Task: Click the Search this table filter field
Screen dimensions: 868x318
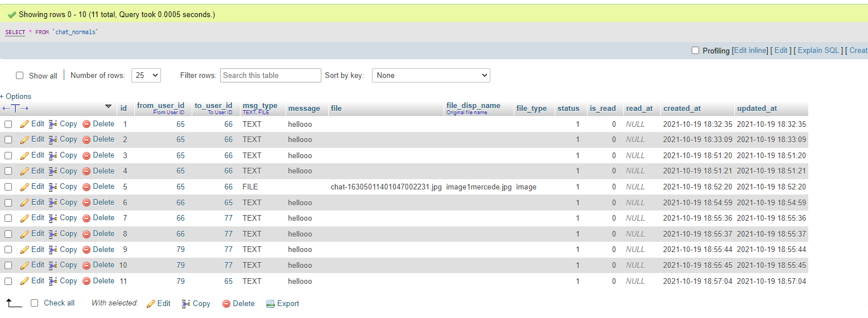Action: pos(271,75)
